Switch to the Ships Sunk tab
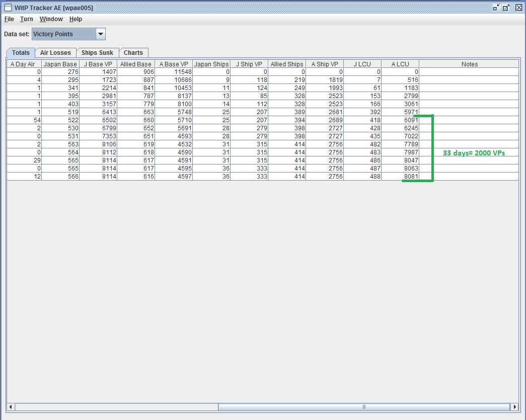 pos(97,53)
